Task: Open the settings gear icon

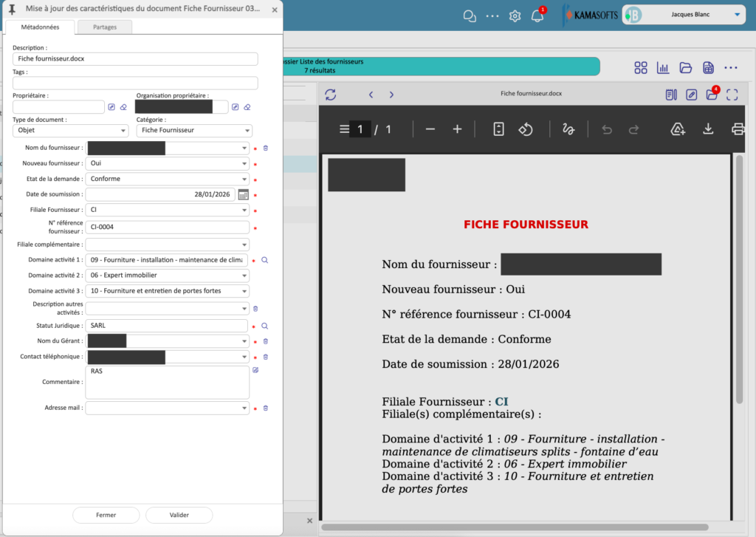Action: [515, 16]
